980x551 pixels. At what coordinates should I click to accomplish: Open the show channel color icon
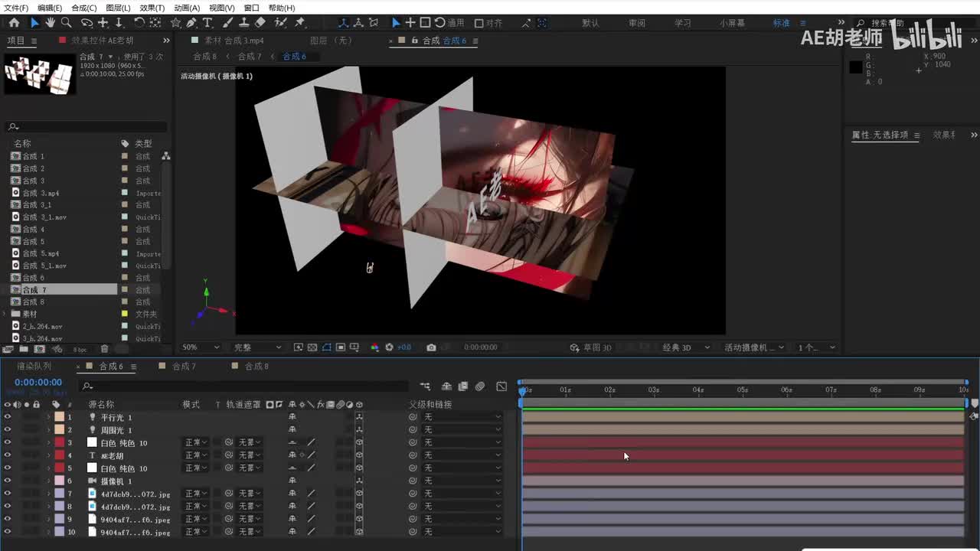coord(374,347)
